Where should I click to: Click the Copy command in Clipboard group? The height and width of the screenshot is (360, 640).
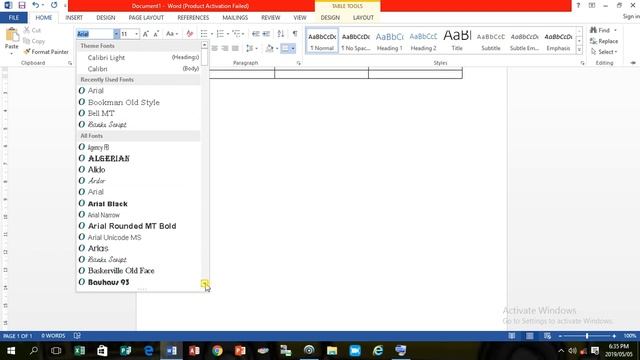[34, 41]
